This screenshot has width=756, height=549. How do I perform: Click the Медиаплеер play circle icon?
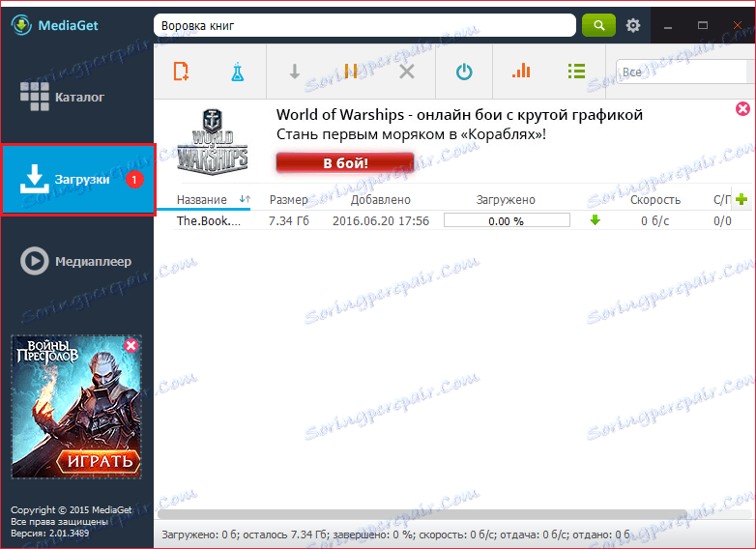(x=34, y=261)
